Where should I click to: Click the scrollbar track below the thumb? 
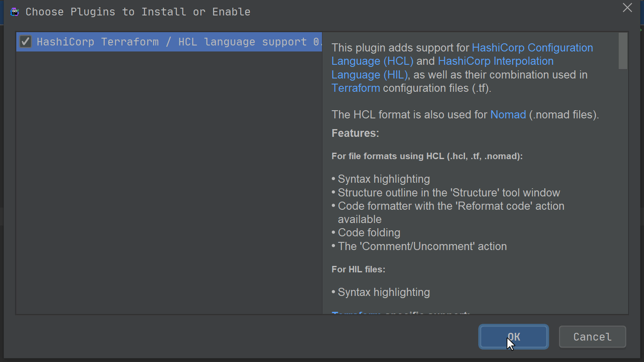623,193
